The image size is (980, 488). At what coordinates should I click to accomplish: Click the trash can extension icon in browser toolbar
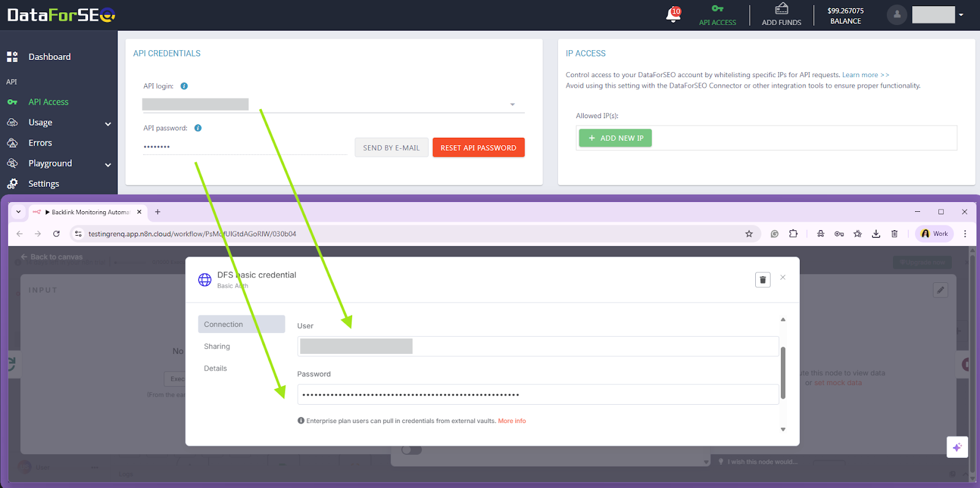[x=894, y=234]
